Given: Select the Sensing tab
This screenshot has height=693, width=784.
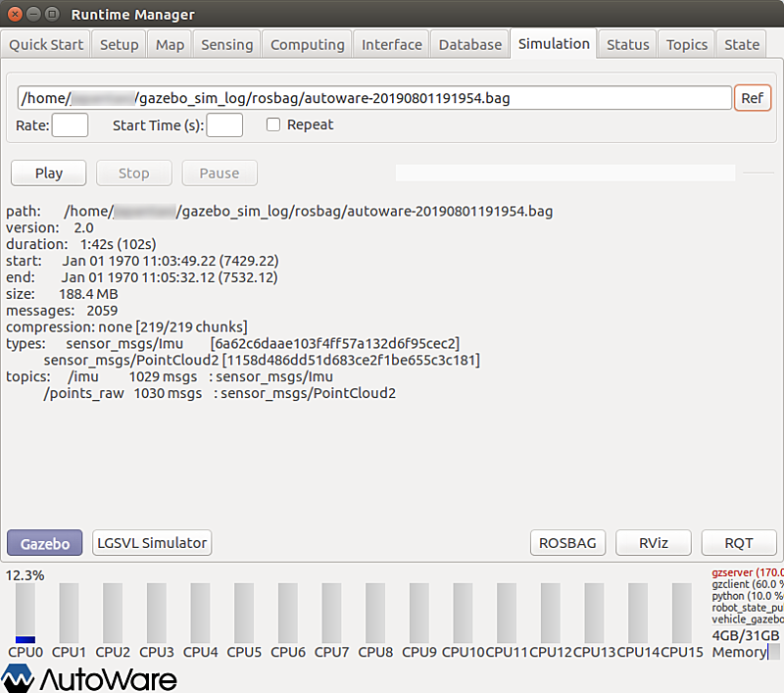Looking at the screenshot, I should (227, 44).
